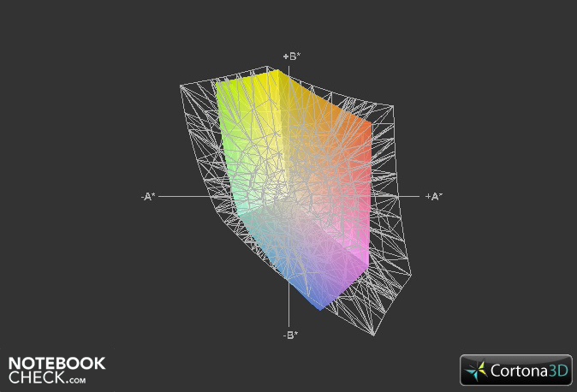Click the Cortona3D logo button
The image size is (577, 392).
[x=516, y=370]
